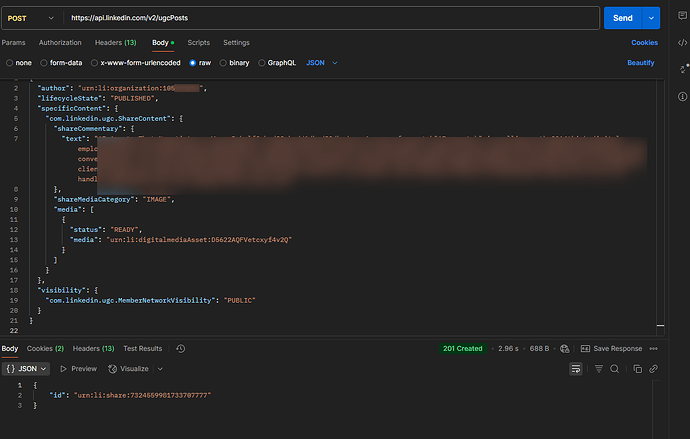
Task: Click the "lifecycleState" key line
Action: (x=98, y=98)
